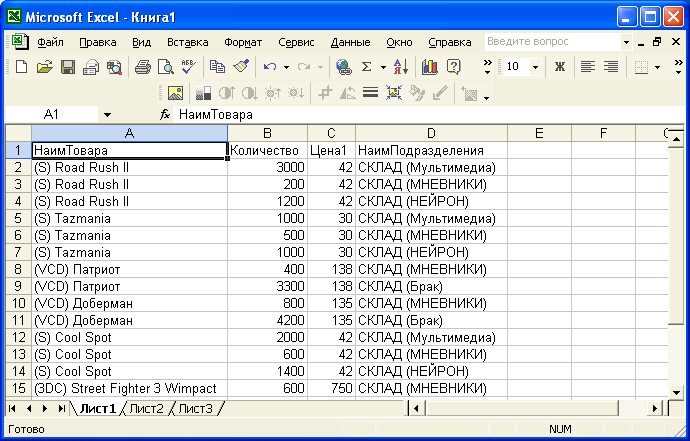
Task: Print the sheet using the printer icon
Action: click(x=143, y=67)
